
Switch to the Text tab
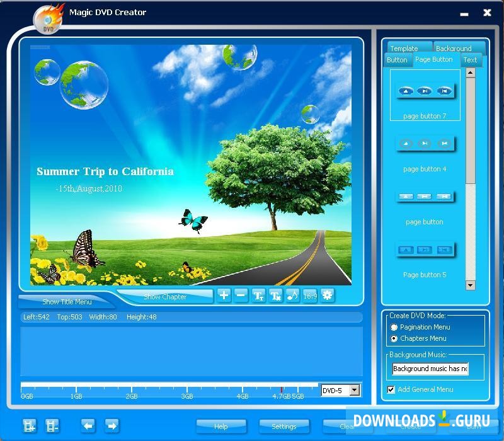tap(470, 60)
